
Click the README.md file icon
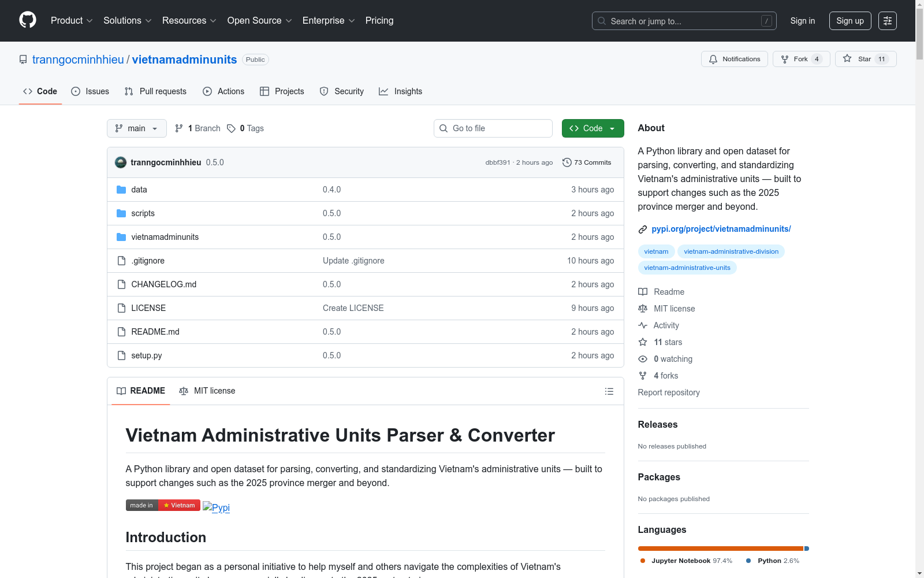pyautogui.click(x=121, y=332)
